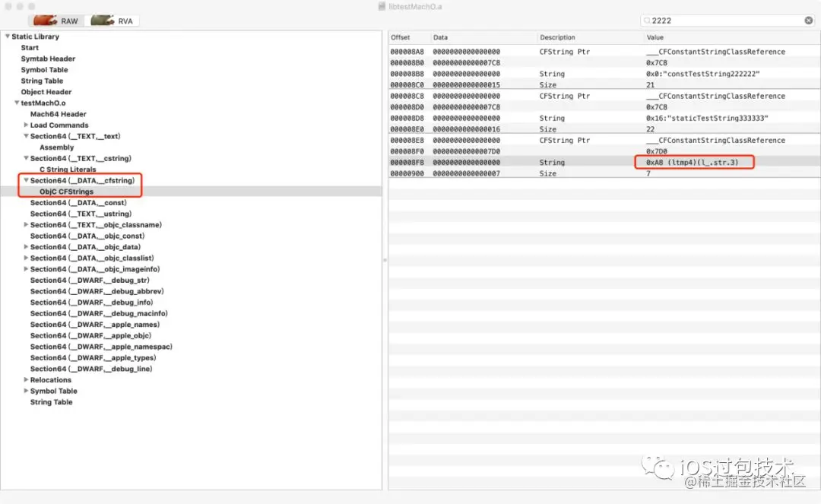
Task: Select the Start tree item
Action: 30,48
